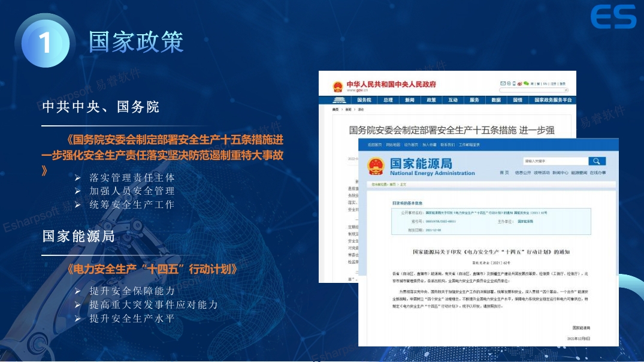Open the WeChat sharing icon on gov.cn header
The width and height of the screenshot is (644, 362).
coord(526,83)
